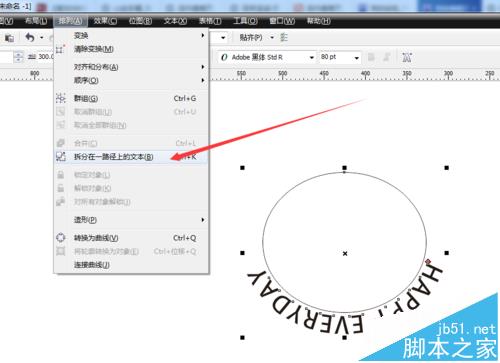
Task: Click the top-center selection handle of ellipse
Action: pos(345,168)
